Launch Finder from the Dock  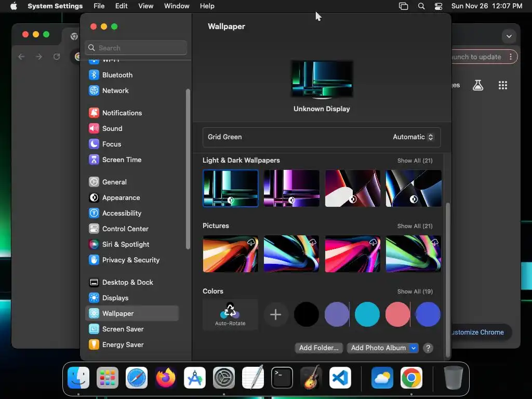[78, 378]
